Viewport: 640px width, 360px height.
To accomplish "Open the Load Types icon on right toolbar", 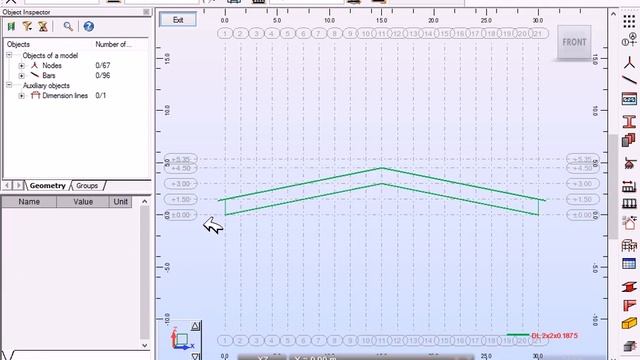I will 629,187.
